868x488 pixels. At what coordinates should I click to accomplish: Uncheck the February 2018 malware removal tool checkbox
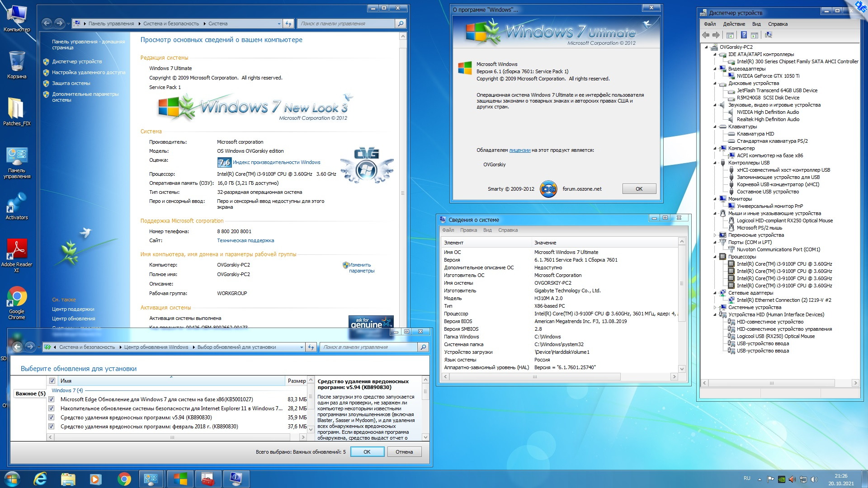52,427
